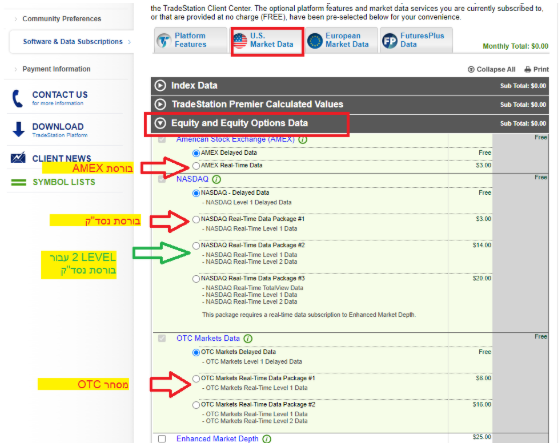This screenshot has width=560, height=443.
Task: Click info icon next to OTC Markets Data
Action: (x=248, y=339)
